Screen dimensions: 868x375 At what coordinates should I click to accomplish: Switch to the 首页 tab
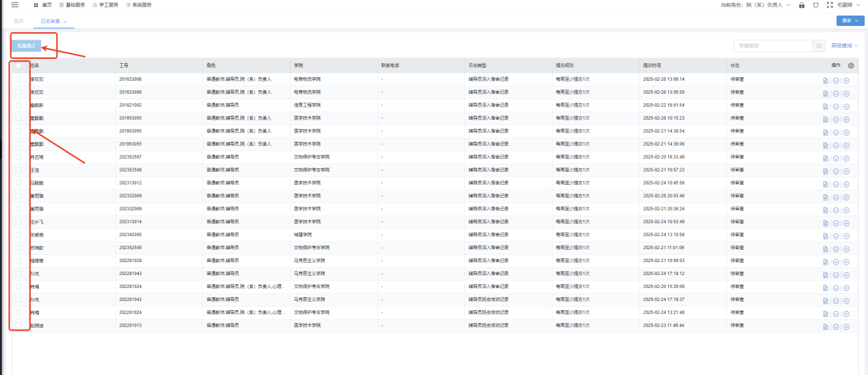[x=18, y=21]
